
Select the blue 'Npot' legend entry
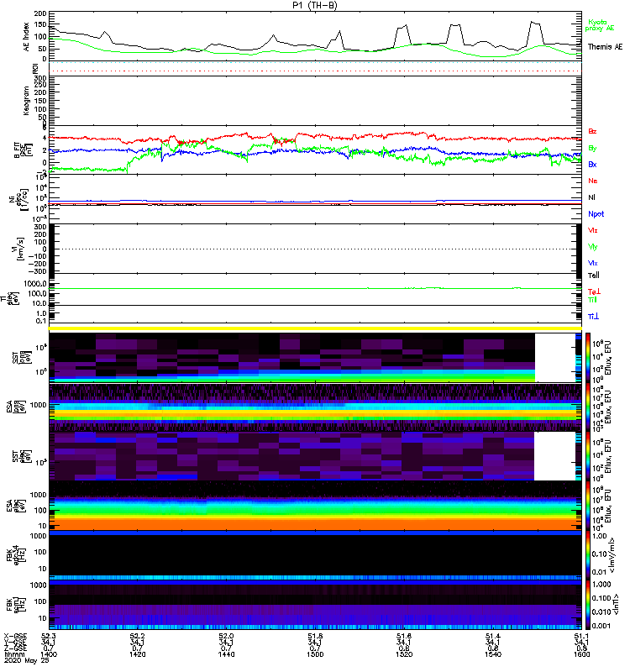tap(596, 214)
